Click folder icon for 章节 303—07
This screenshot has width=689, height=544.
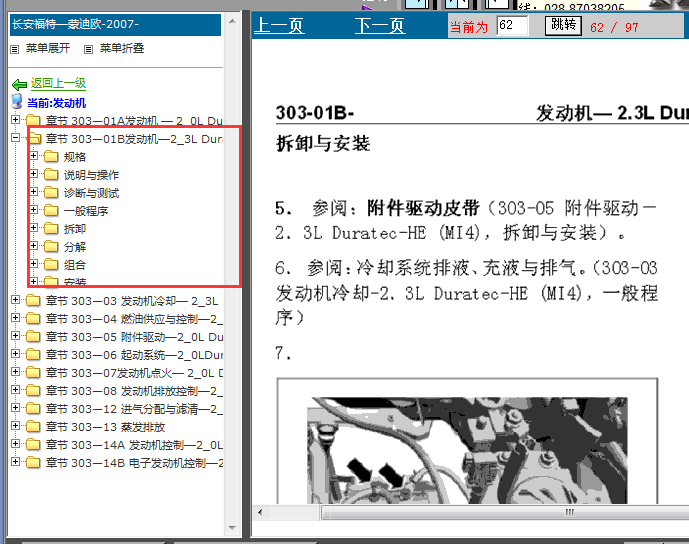[33, 373]
